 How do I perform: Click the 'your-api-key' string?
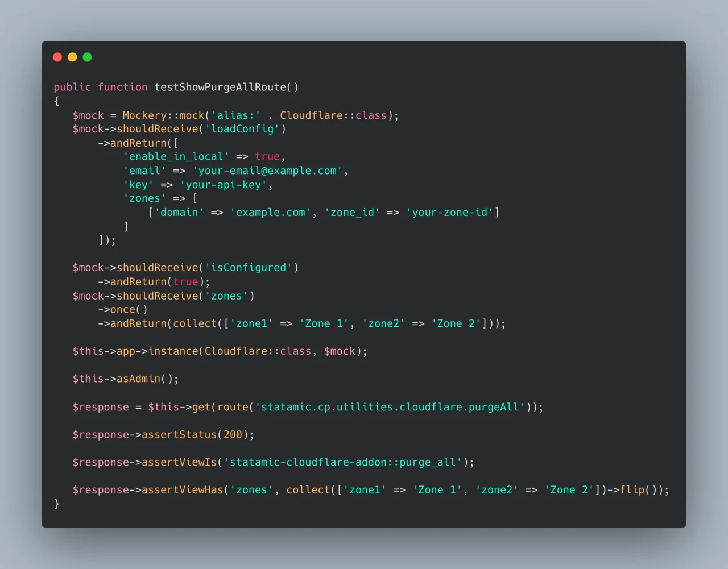click(224, 185)
